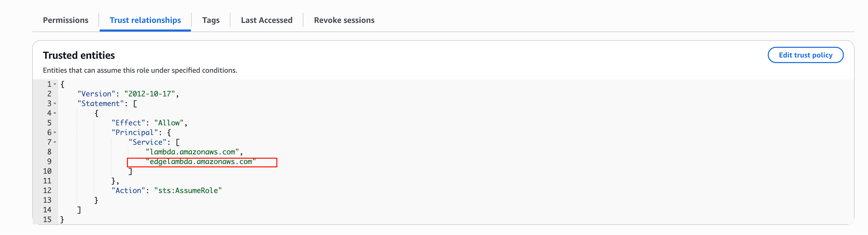Collapse the statement object on line 4
This screenshot has height=235, width=868.
55,113
